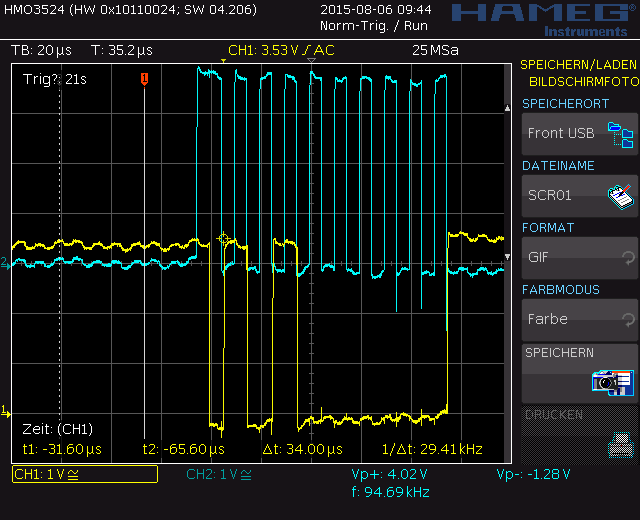Click the up arrow on right scale

pos(507,108)
